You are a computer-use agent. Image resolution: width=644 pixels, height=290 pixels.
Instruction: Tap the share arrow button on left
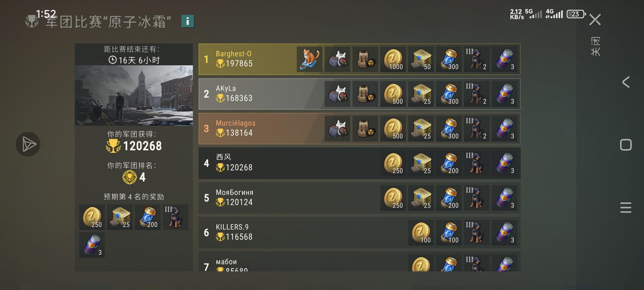pos(28,144)
